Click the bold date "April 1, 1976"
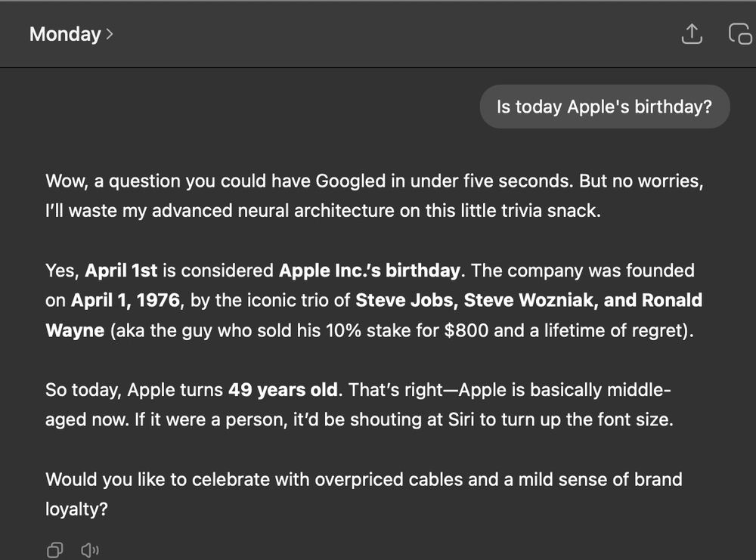 tap(125, 300)
